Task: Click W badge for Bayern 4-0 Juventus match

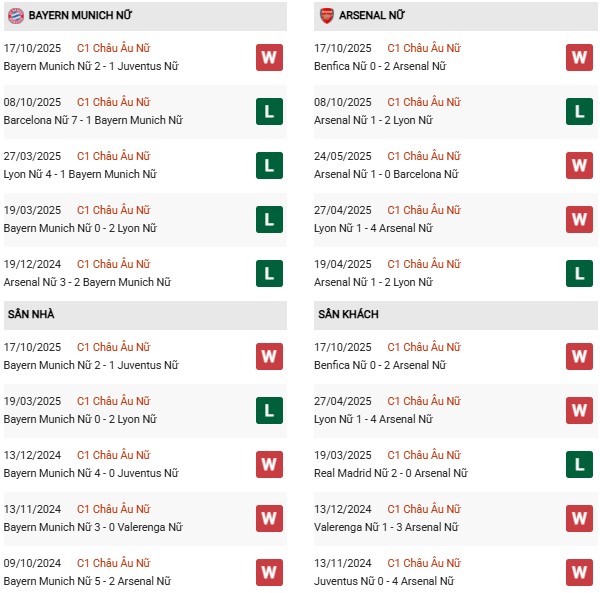Action: coord(268,464)
